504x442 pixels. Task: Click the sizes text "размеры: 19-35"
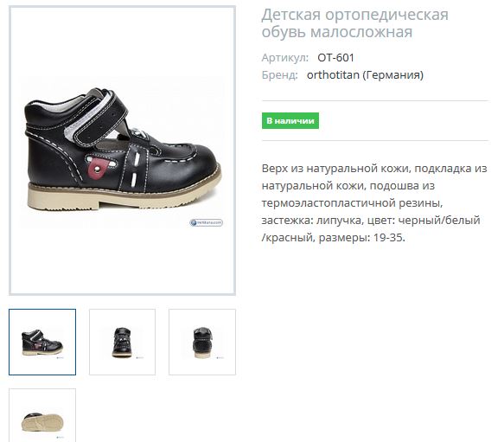point(361,238)
